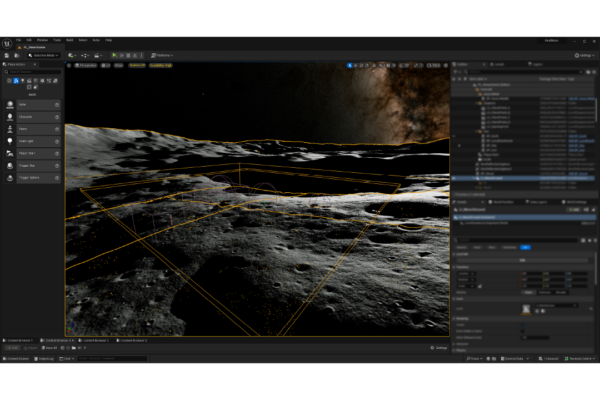Open the Settings dropdown at top right
Screen dimensions: 600x400
click(583, 55)
